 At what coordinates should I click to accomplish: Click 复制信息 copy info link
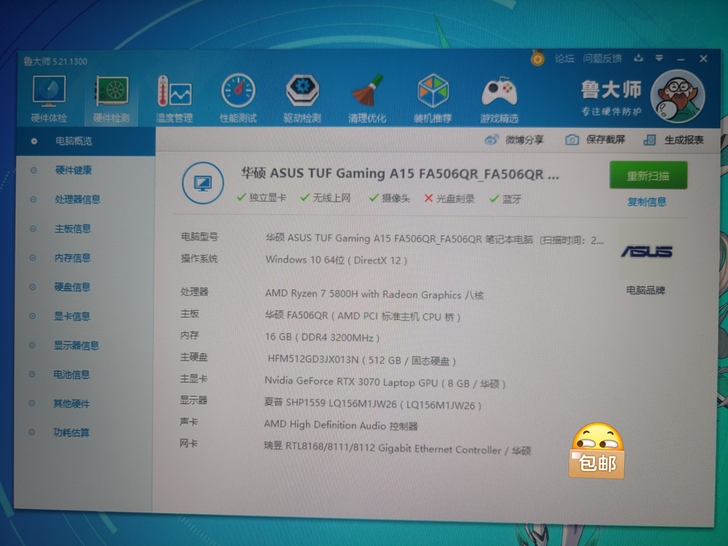tap(647, 202)
